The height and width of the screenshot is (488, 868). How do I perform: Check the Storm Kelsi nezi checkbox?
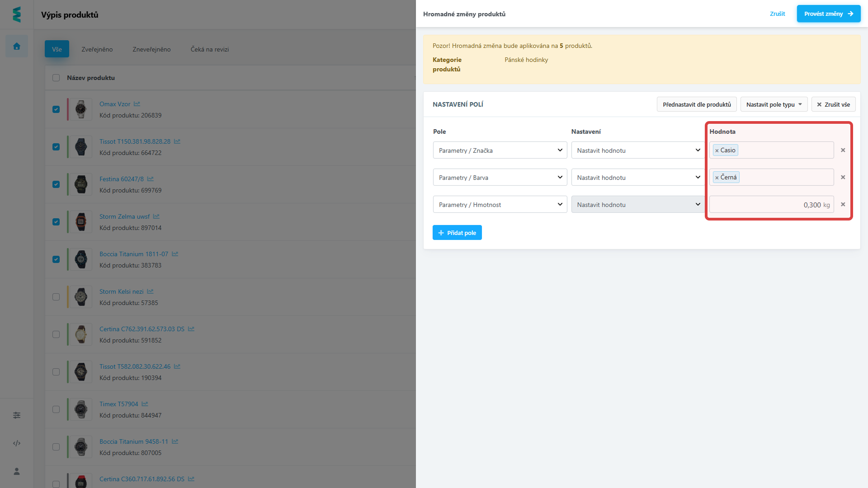pyautogui.click(x=56, y=297)
